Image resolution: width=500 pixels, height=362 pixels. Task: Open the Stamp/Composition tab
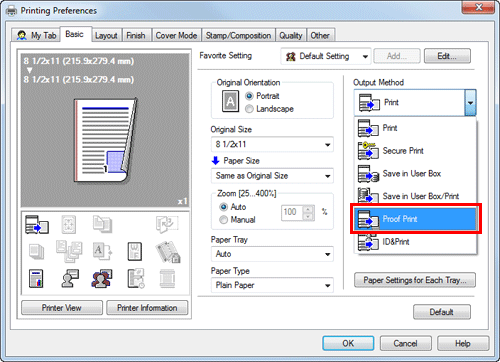point(238,35)
